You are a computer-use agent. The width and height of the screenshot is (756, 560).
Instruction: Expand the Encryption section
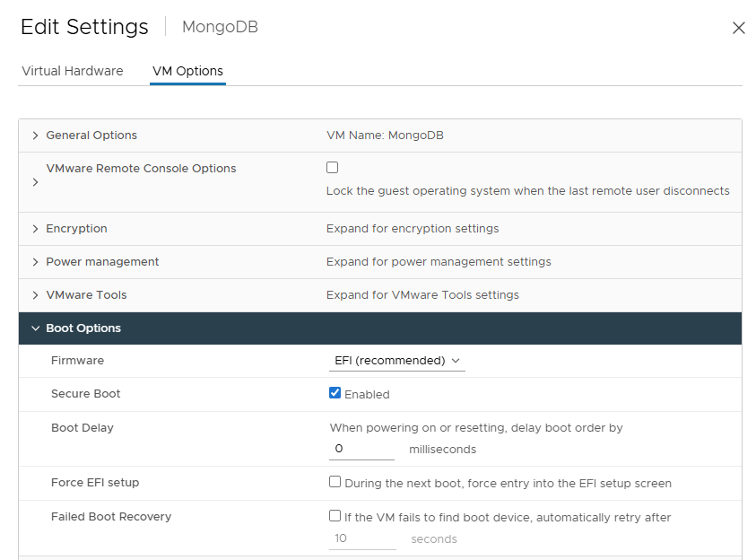35,229
